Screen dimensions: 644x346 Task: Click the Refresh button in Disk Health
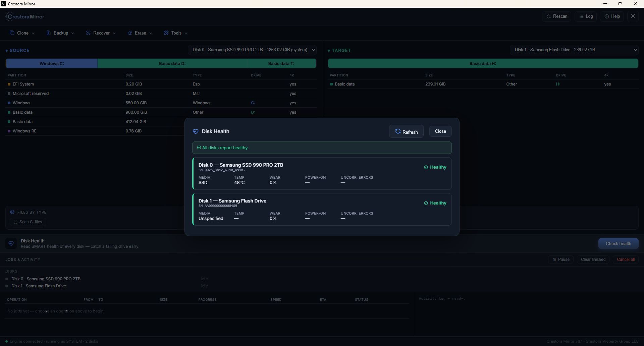click(x=406, y=131)
